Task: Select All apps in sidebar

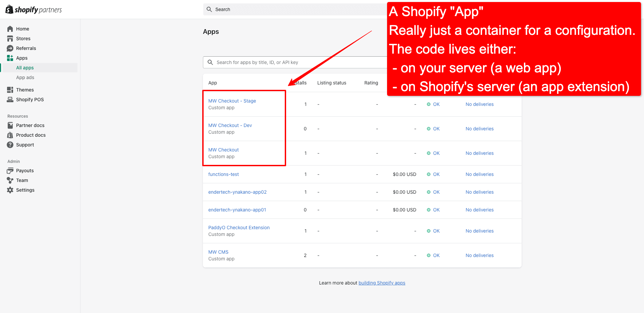Action: (25, 68)
